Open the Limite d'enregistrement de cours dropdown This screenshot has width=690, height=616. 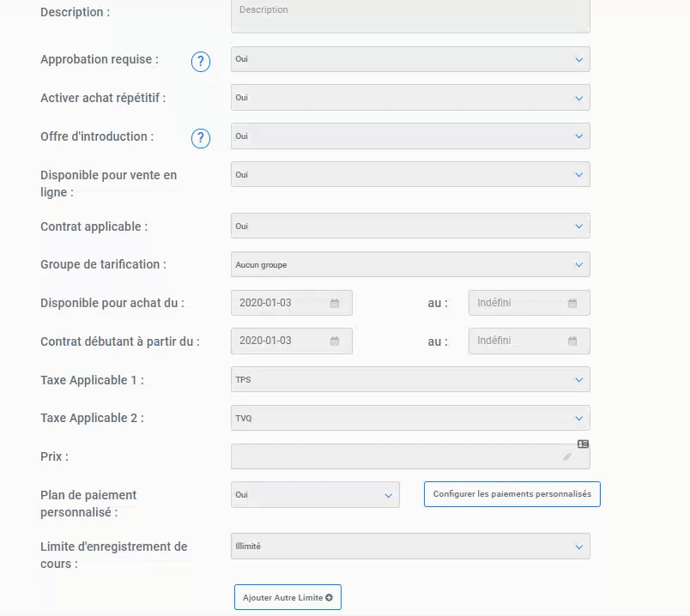[x=410, y=546]
